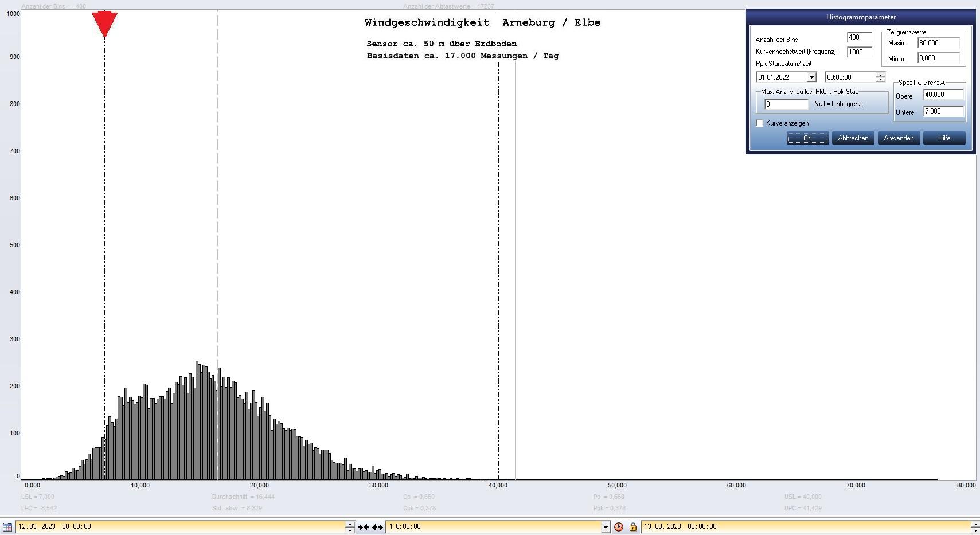The height and width of the screenshot is (535, 980).
Task: Click the 10,000 x-axis label
Action: pos(140,486)
